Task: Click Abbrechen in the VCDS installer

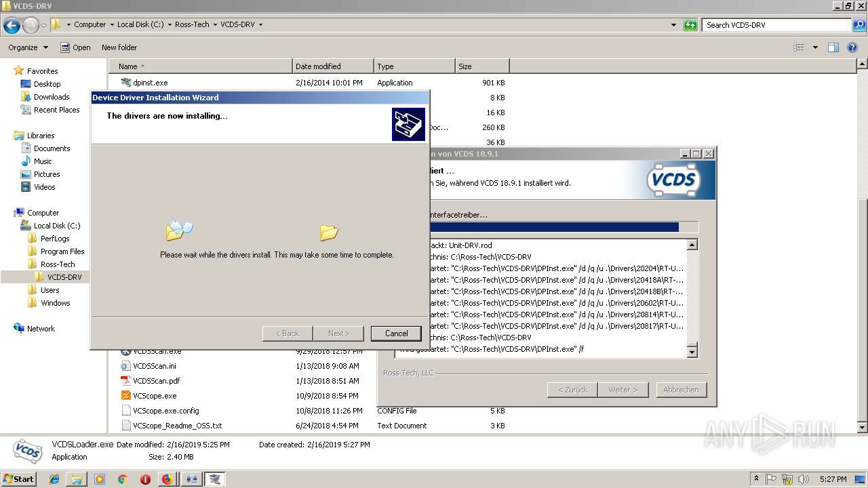Action: pyautogui.click(x=681, y=390)
